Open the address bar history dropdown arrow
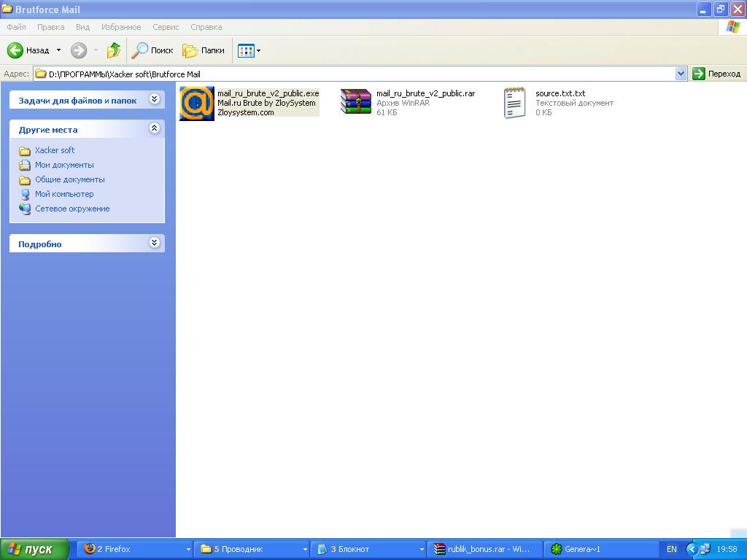The image size is (747, 560). 681,74
